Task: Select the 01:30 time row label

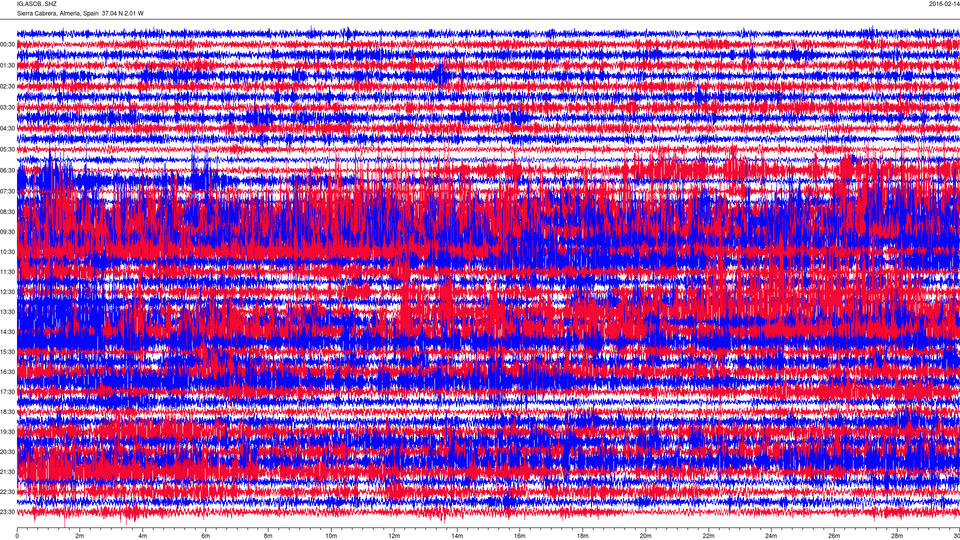Action: [x=8, y=66]
